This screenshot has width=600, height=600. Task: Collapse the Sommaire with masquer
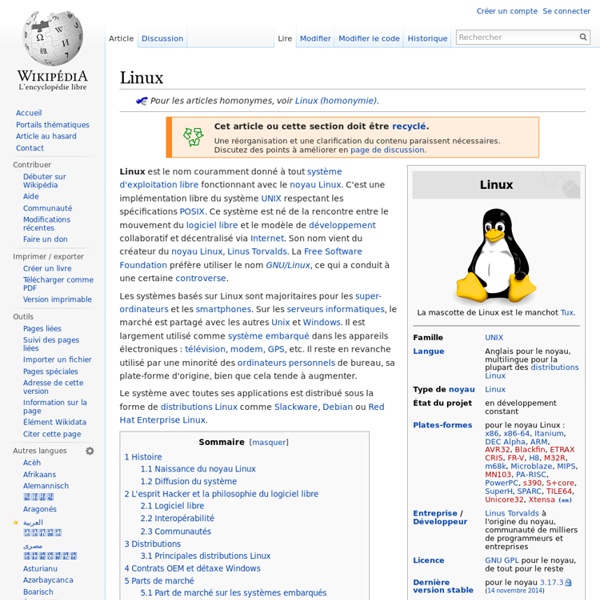point(269,442)
